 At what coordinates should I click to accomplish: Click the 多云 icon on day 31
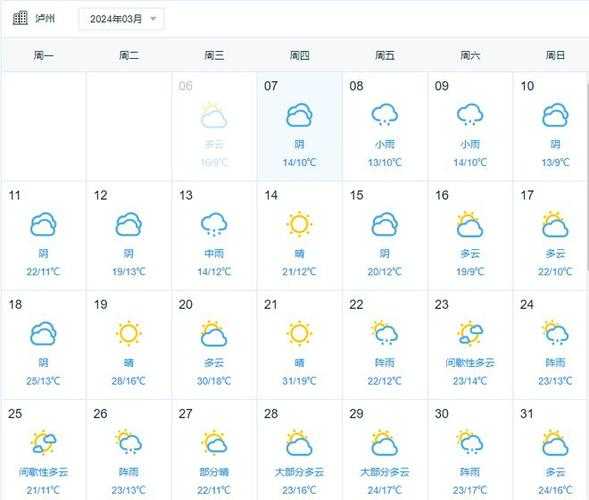click(555, 443)
